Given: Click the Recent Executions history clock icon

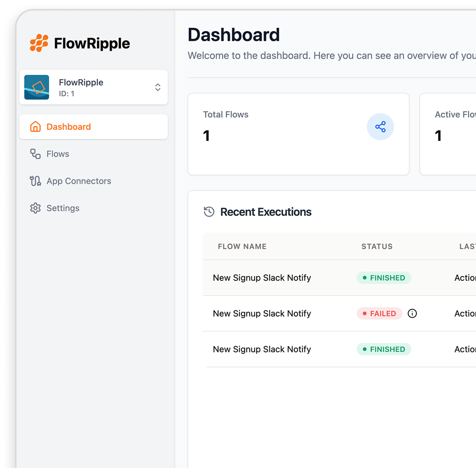Looking at the screenshot, I should point(209,211).
